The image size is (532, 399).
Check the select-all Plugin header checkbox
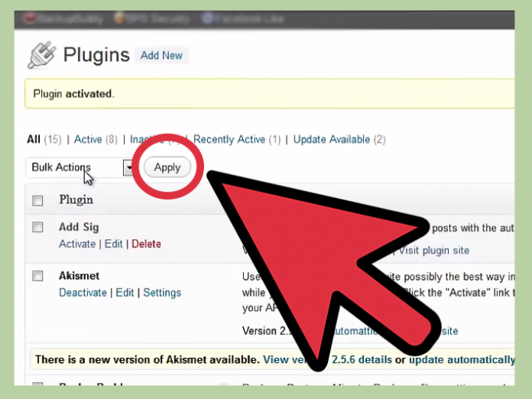(37, 200)
